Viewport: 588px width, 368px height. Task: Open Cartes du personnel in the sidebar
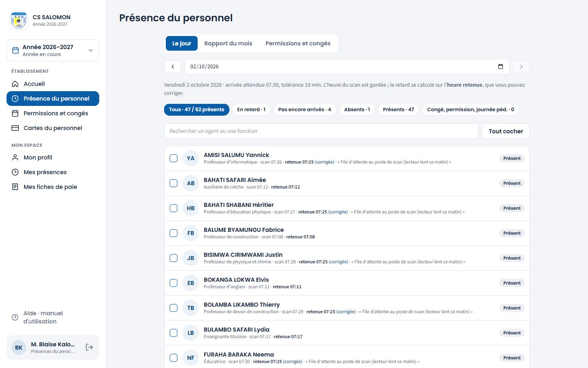click(53, 128)
